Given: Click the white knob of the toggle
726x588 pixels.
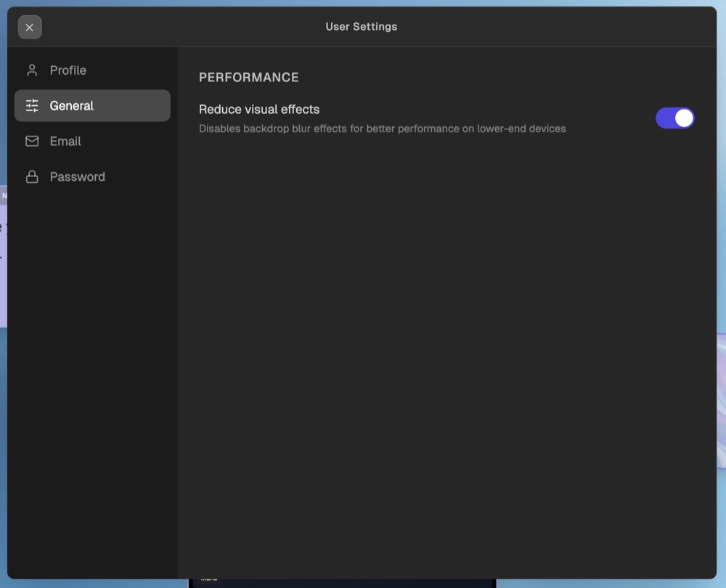Looking at the screenshot, I should coord(684,118).
